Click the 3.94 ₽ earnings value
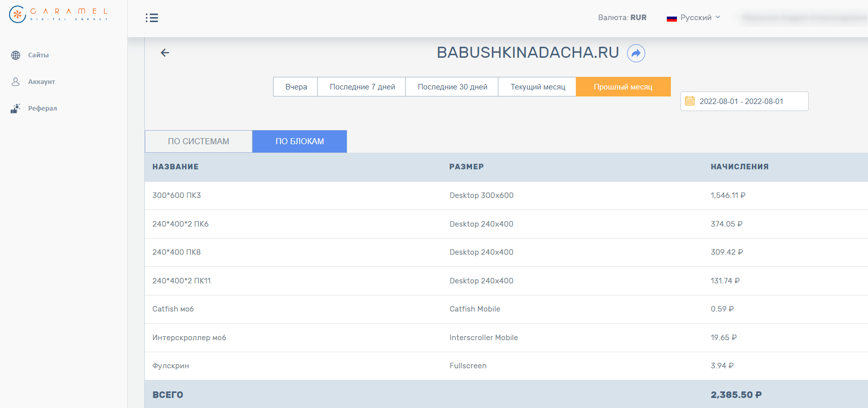 (x=722, y=366)
